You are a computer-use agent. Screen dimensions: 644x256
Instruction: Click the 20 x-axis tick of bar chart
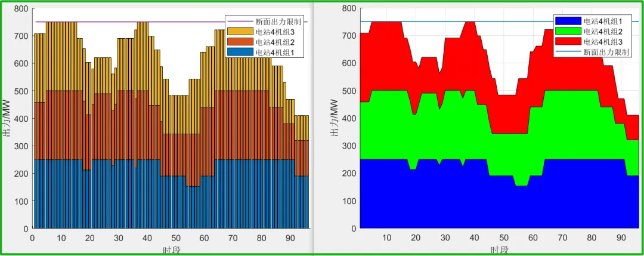[89, 238]
